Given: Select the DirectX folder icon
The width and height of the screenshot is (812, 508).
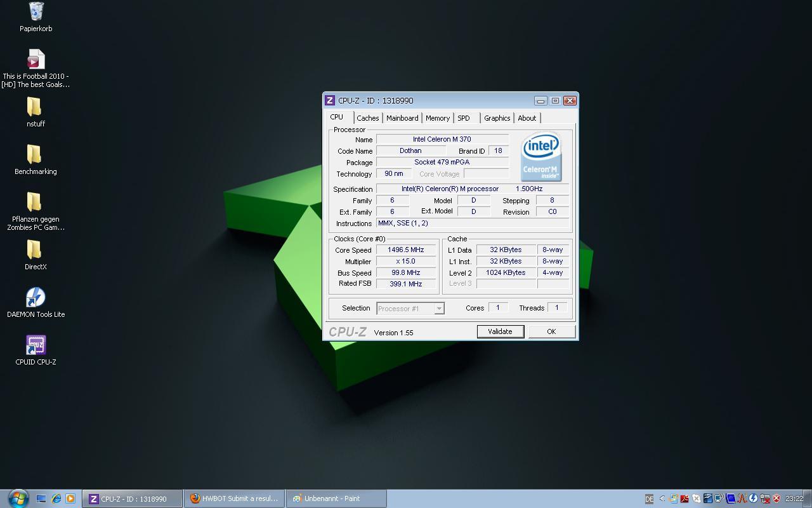Looking at the screenshot, I should (36, 255).
